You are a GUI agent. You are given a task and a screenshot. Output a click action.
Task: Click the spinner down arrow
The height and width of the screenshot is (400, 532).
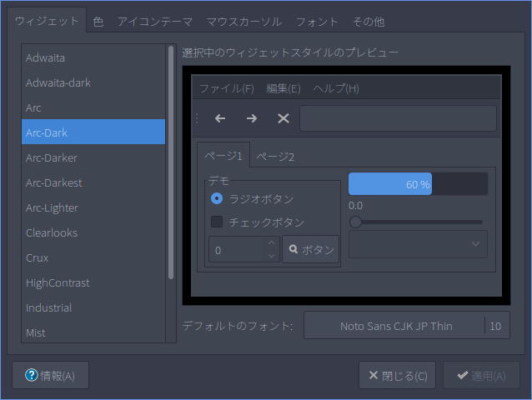(x=271, y=256)
